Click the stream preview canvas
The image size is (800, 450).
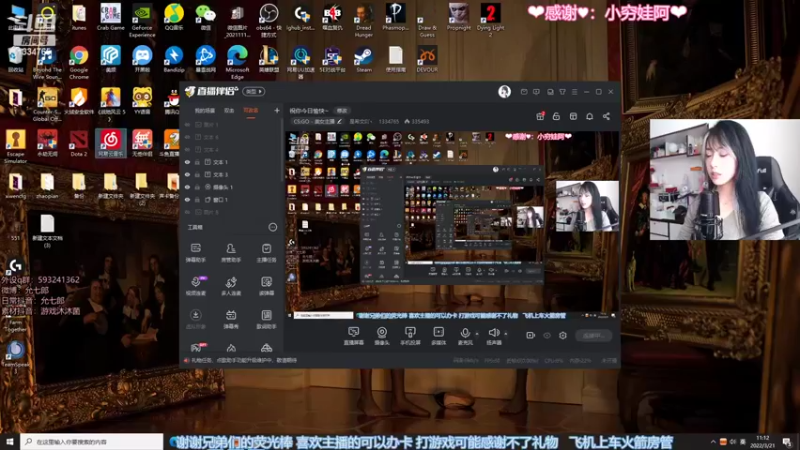[x=452, y=225]
